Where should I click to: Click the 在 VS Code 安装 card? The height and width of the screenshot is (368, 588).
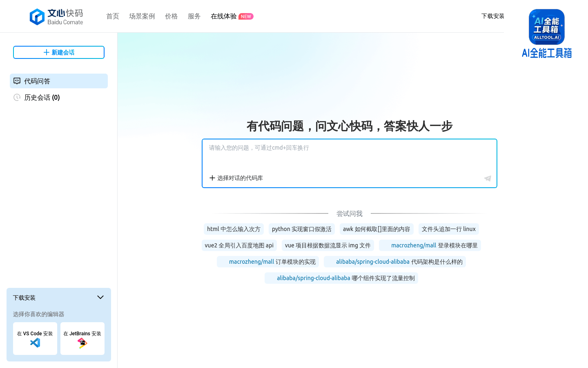pyautogui.click(x=35, y=339)
